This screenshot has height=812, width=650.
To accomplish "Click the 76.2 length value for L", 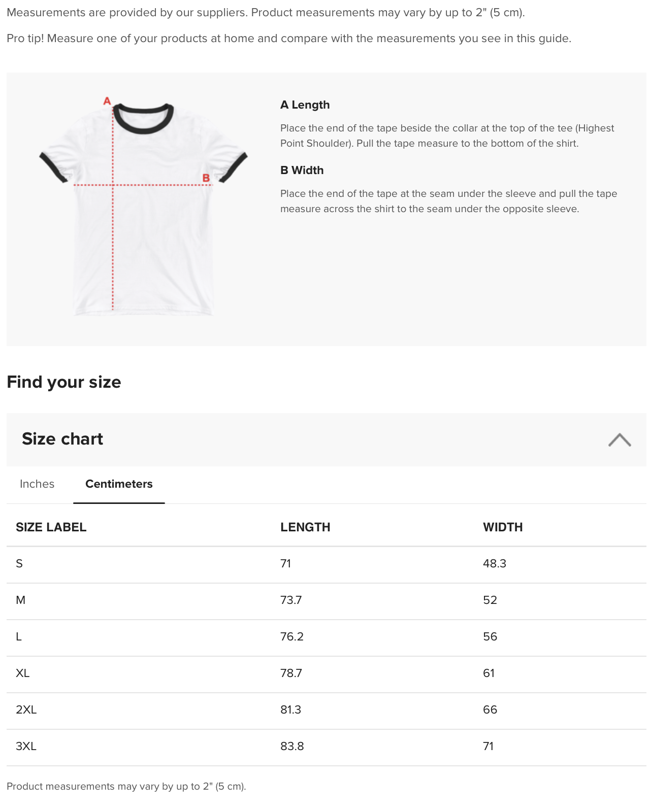I will [x=292, y=637].
